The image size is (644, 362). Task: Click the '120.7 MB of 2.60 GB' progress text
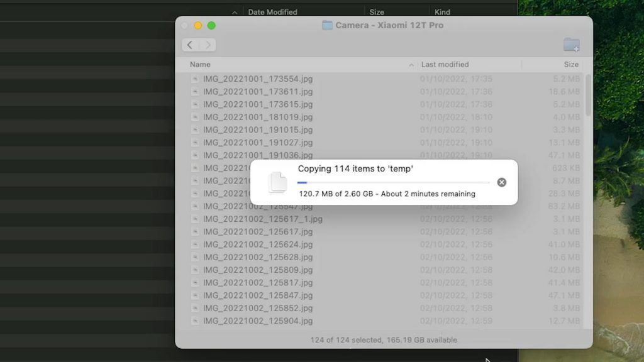tap(336, 194)
